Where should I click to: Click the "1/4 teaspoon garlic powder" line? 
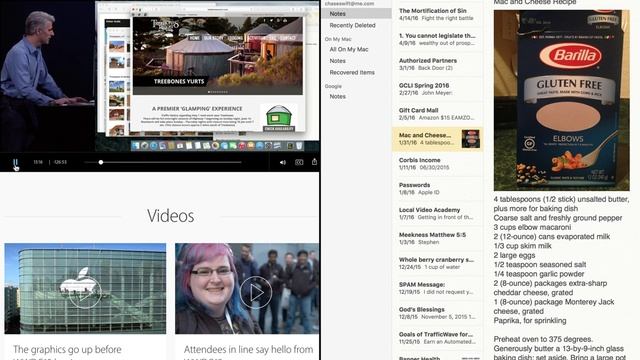click(x=539, y=274)
